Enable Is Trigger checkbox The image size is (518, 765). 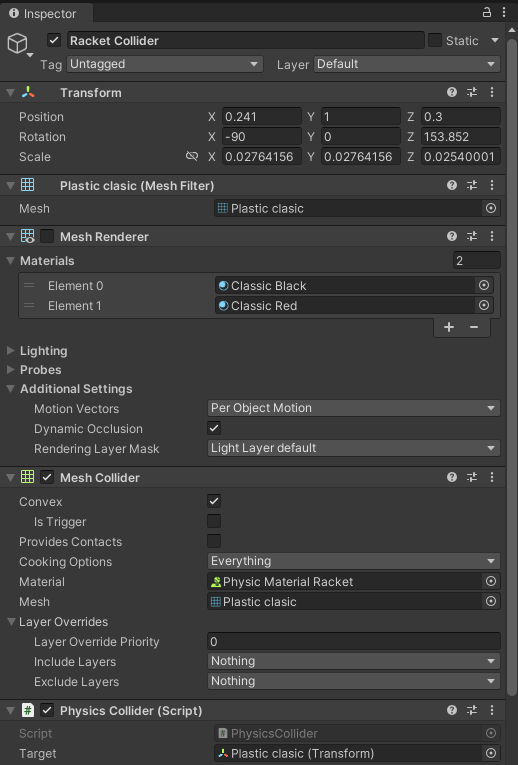click(x=214, y=521)
